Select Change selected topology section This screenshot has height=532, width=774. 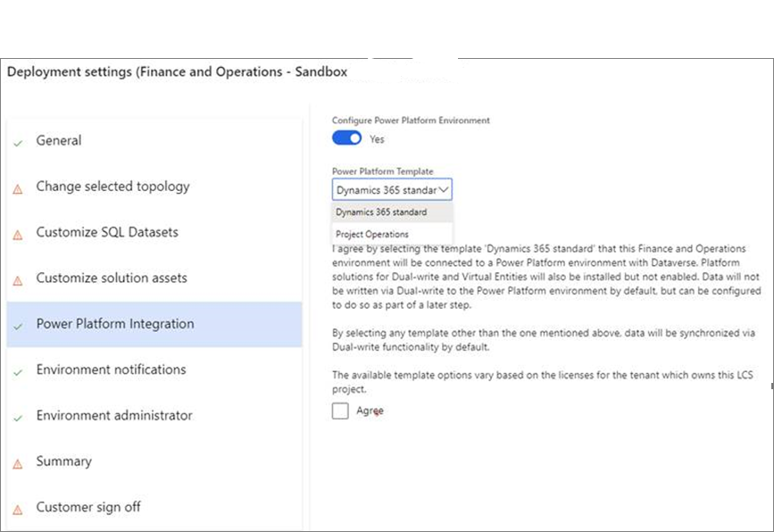(154, 187)
